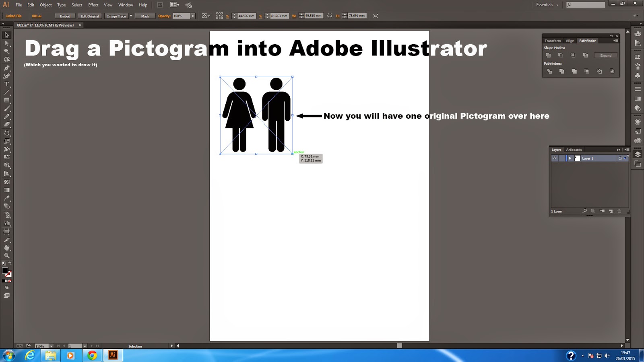Screen dimensions: 644x362
Task: Click the Fill color swatch
Action: coord(5,271)
